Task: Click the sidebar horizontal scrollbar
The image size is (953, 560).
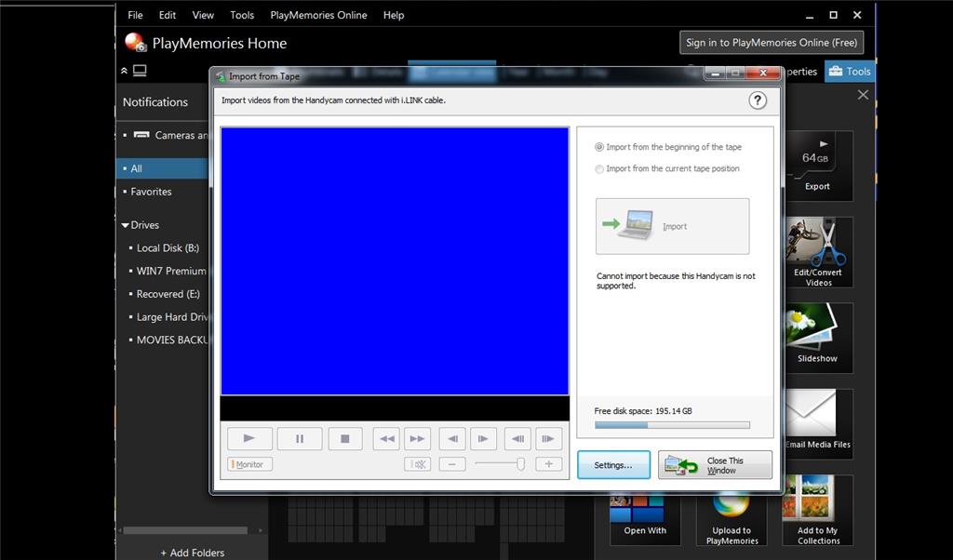Action: pos(185,530)
